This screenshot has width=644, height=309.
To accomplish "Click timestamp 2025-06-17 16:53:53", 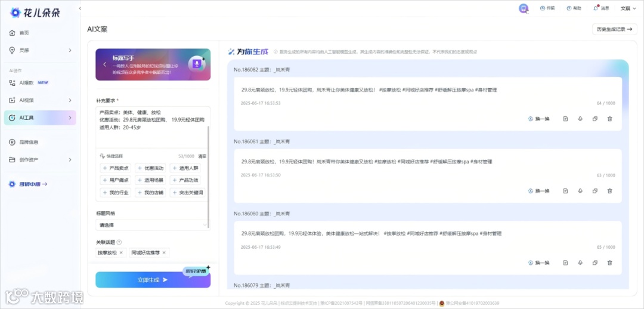I will 261,103.
